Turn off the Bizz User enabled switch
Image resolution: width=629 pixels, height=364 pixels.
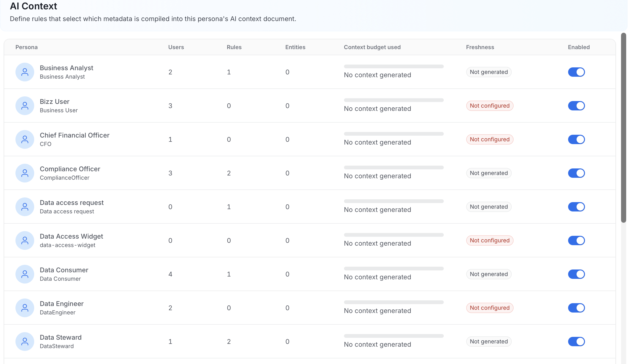pos(576,106)
